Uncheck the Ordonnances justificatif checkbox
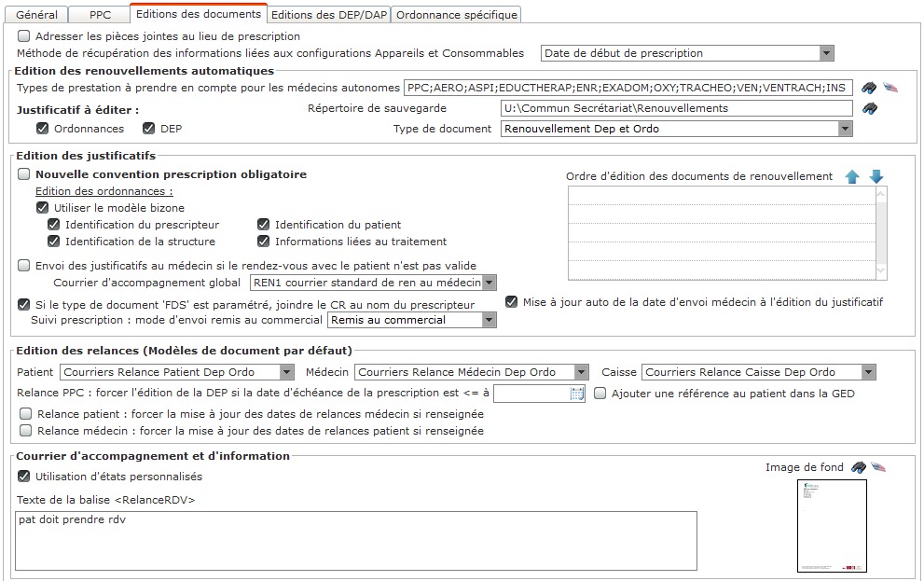 pos(43,129)
